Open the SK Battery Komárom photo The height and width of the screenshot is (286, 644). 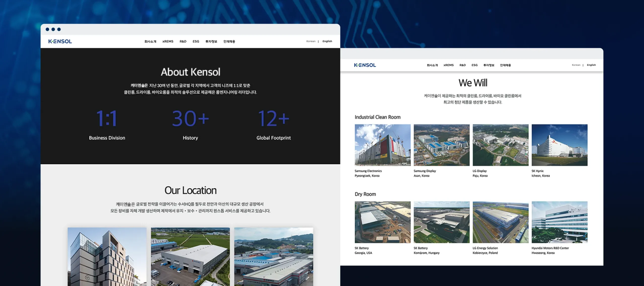coord(441,222)
